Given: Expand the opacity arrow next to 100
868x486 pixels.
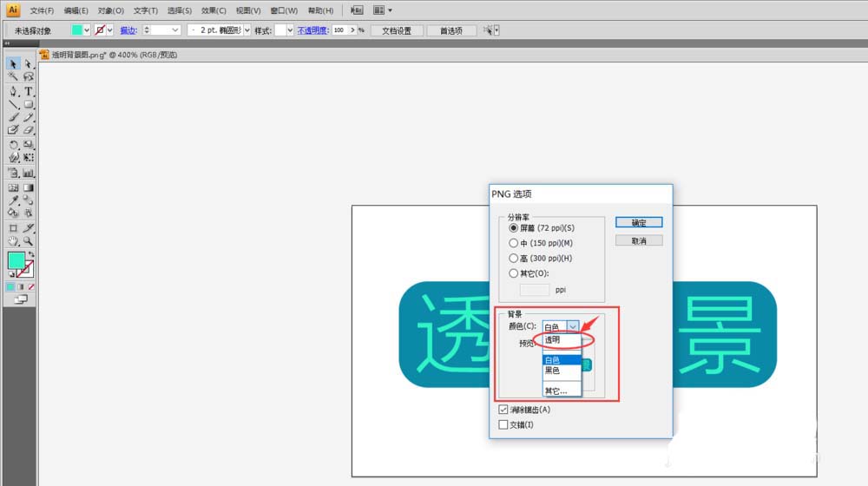Looking at the screenshot, I should point(352,30).
